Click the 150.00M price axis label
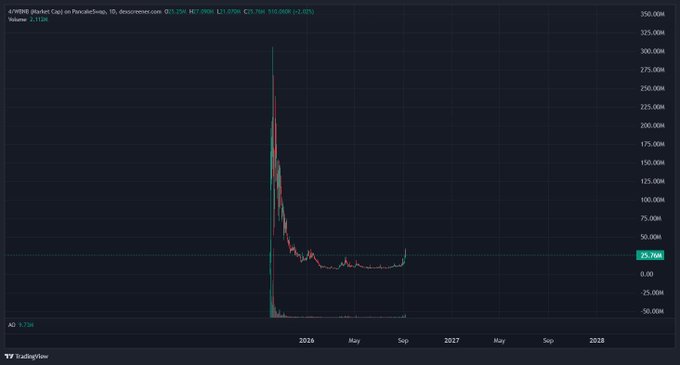680x365 pixels. [x=652, y=163]
